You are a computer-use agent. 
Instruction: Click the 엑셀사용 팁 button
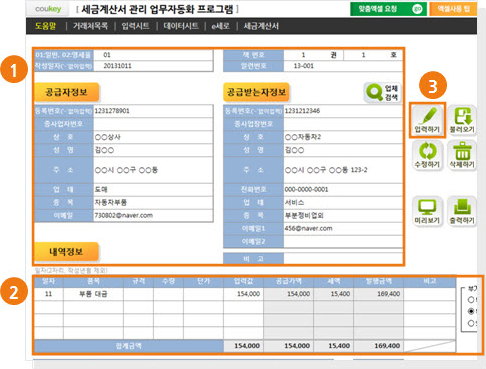453,9
